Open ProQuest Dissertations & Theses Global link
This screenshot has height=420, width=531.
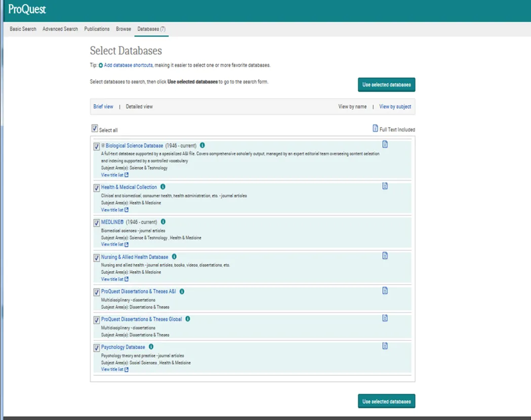point(142,319)
